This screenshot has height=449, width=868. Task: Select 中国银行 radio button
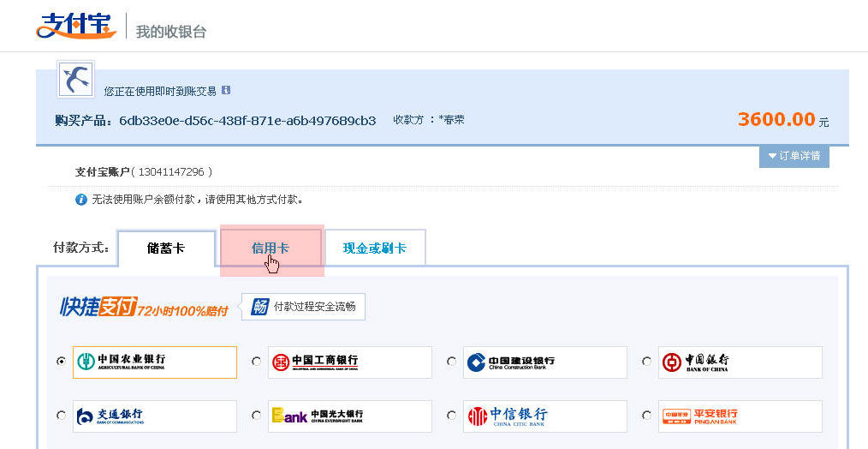646,362
